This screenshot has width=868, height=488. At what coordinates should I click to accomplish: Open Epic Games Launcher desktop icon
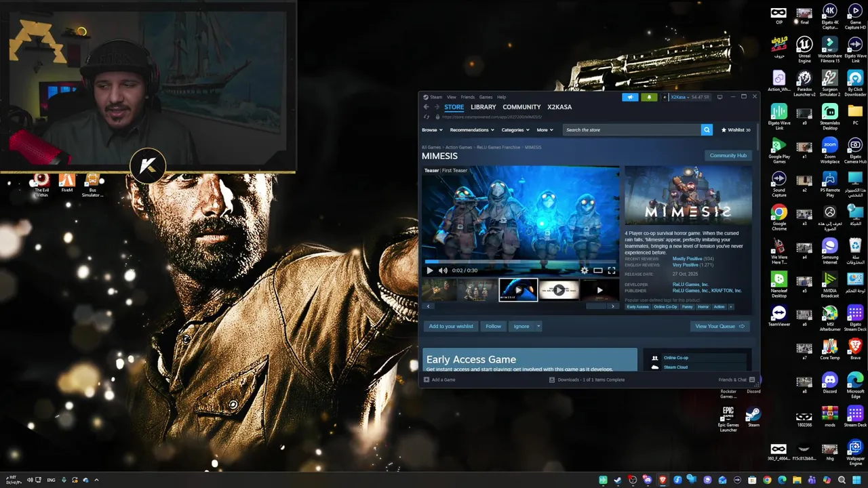[x=728, y=419]
